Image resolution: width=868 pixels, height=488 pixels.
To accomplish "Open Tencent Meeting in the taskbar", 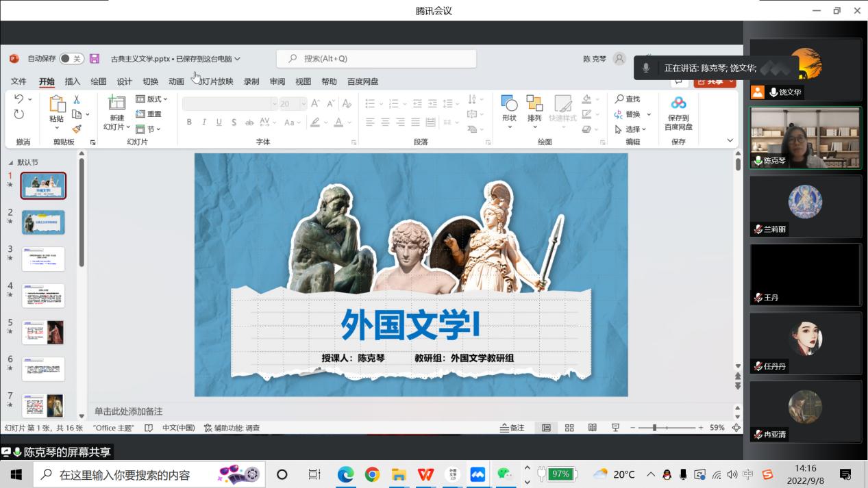I will pyautogui.click(x=478, y=474).
